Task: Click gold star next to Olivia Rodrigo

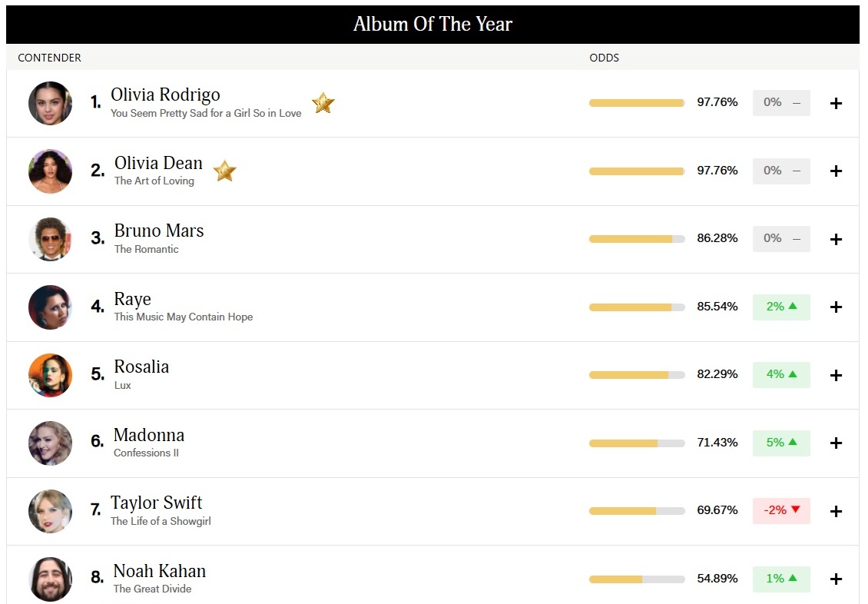Action: point(323,103)
